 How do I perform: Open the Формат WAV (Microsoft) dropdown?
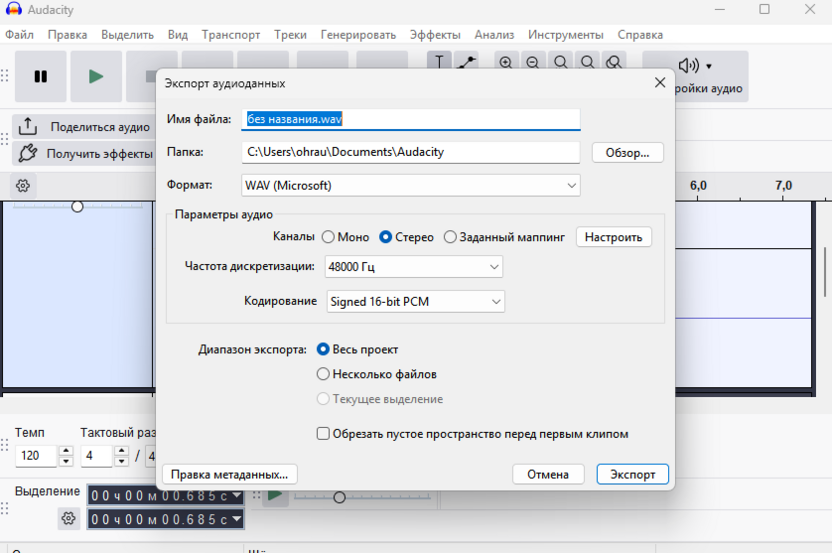(x=411, y=185)
